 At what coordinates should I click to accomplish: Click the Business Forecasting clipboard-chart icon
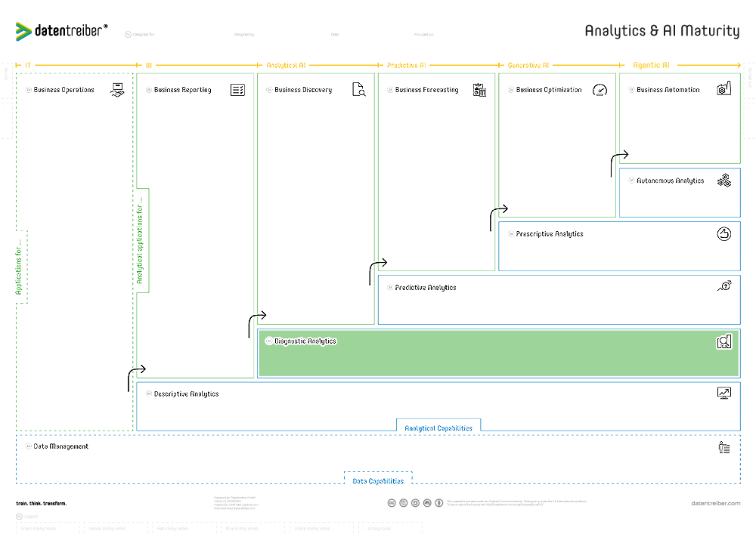pos(479,90)
